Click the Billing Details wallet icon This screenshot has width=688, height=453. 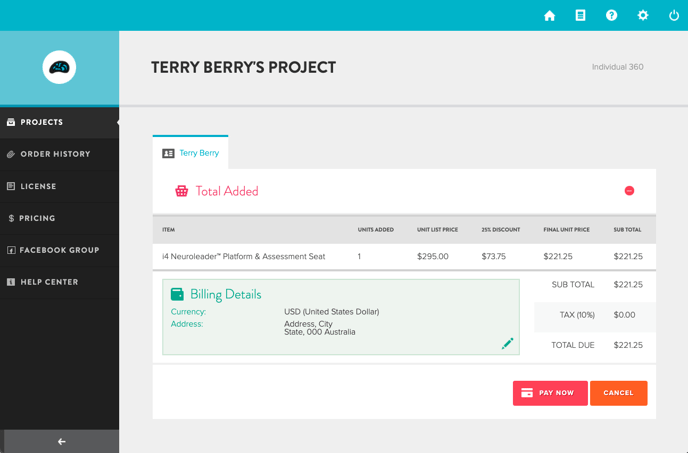(177, 294)
